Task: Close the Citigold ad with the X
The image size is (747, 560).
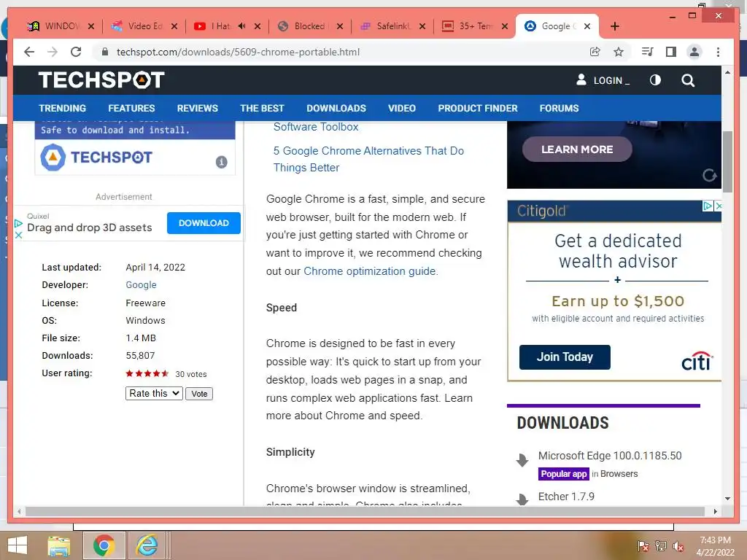Action: tap(719, 206)
